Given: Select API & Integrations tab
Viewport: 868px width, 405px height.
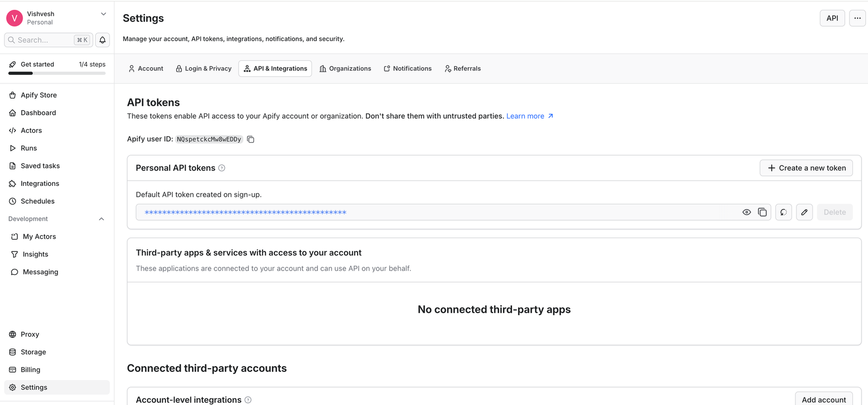Looking at the screenshot, I should 275,68.
